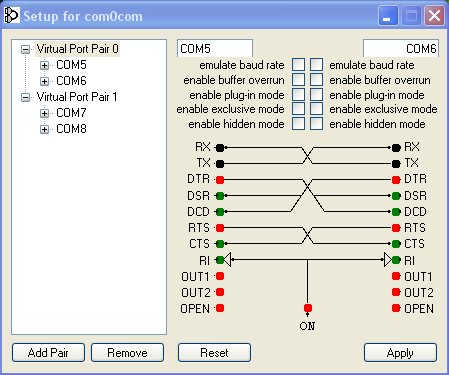Viewport: 449px width, 375px height.
Task: Enable plug-in mode for COM6
Action: click(x=316, y=94)
